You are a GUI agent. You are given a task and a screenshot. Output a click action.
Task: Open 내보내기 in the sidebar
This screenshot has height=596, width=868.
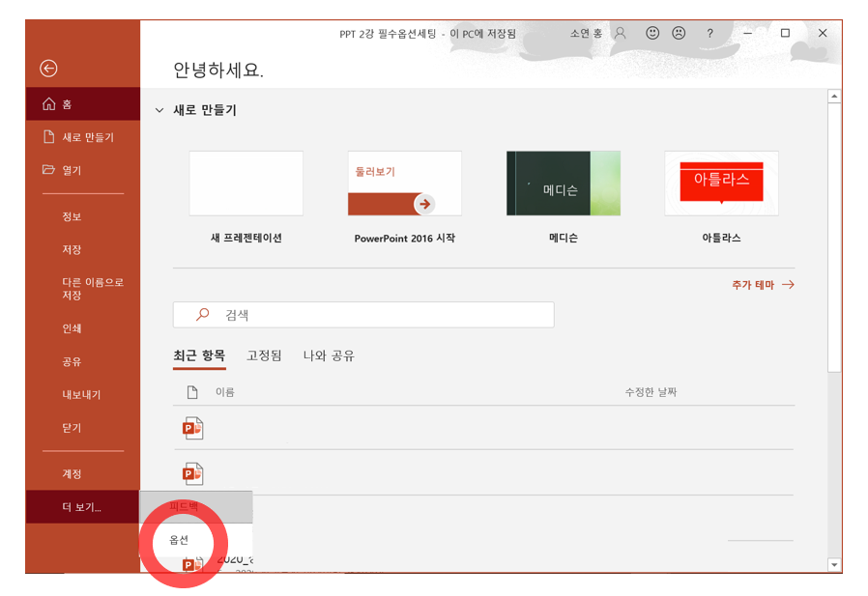click(x=82, y=394)
